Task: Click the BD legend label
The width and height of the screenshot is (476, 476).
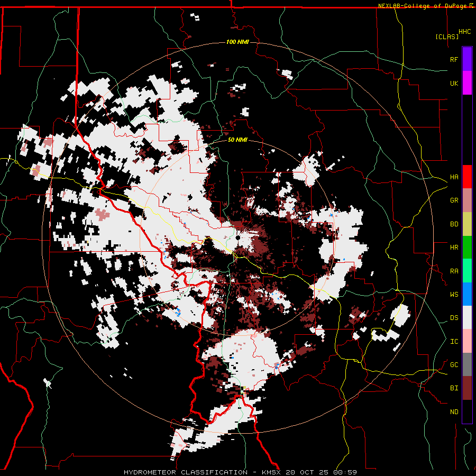Action: point(454,224)
